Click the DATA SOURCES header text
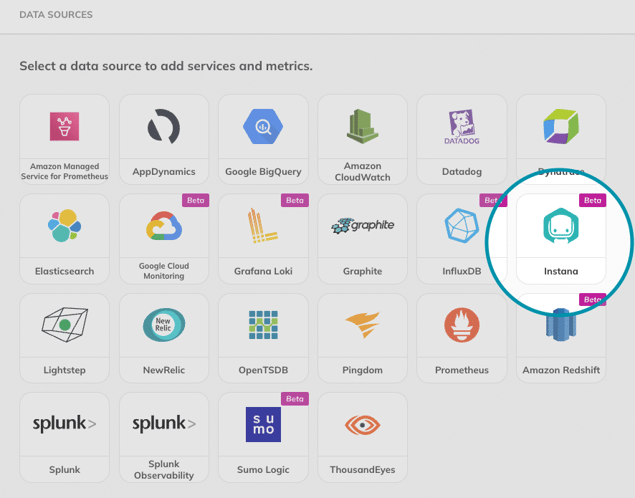The height and width of the screenshot is (498, 635). 56,15
